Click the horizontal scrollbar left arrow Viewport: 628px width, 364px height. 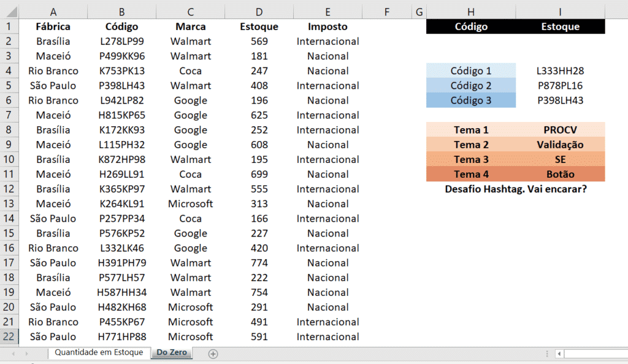pos(559,354)
